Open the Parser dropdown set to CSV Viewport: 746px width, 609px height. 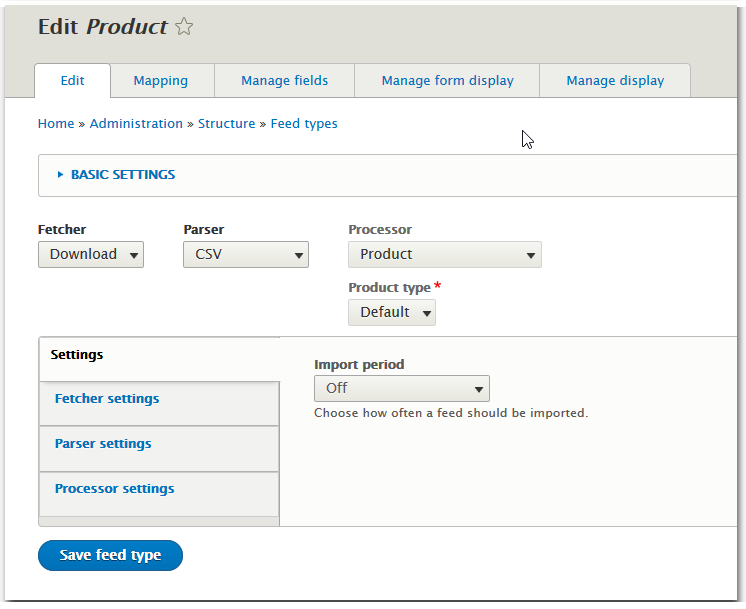246,255
